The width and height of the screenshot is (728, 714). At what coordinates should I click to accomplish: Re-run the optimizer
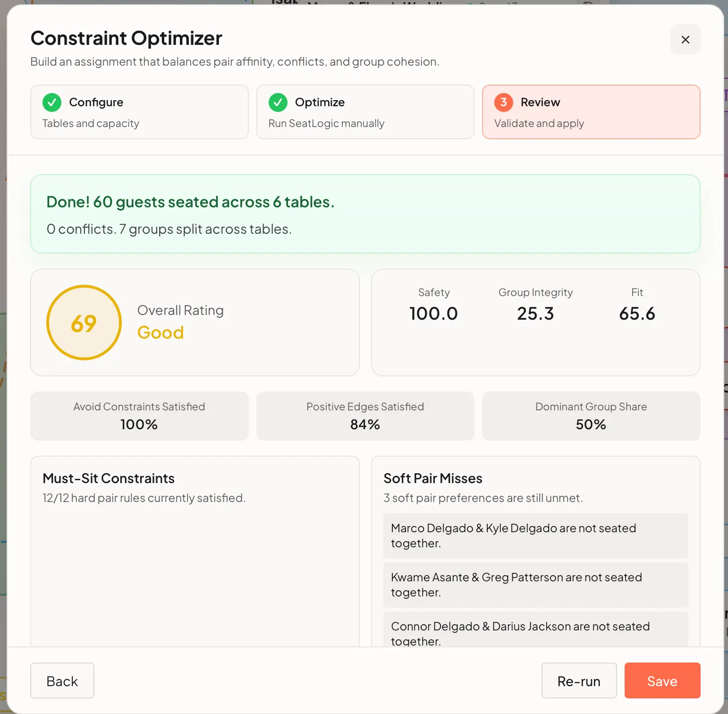[x=579, y=680]
